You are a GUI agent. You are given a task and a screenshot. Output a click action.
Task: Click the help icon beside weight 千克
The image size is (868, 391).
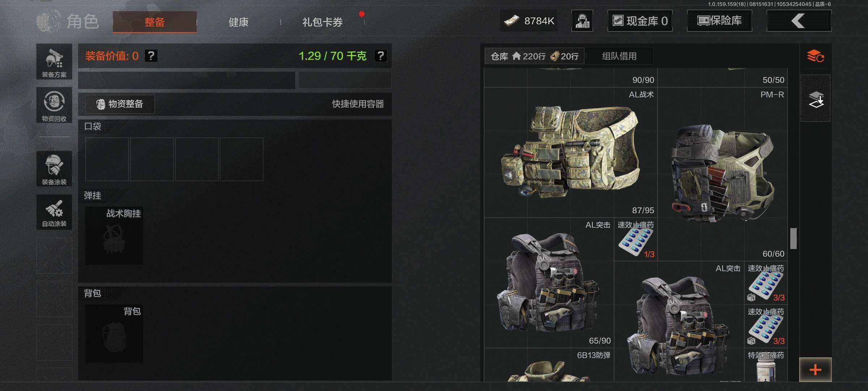click(x=380, y=56)
